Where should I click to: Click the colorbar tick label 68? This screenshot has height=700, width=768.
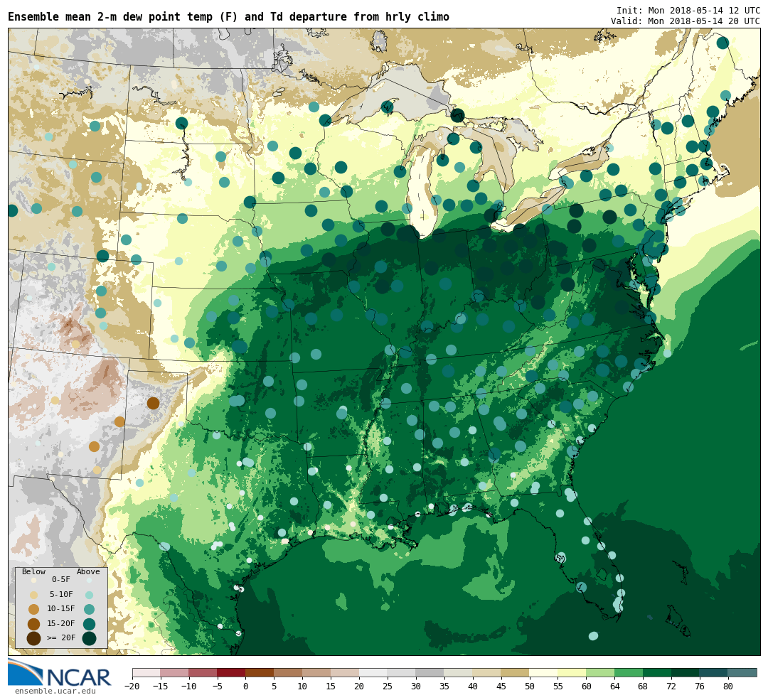tap(643, 686)
